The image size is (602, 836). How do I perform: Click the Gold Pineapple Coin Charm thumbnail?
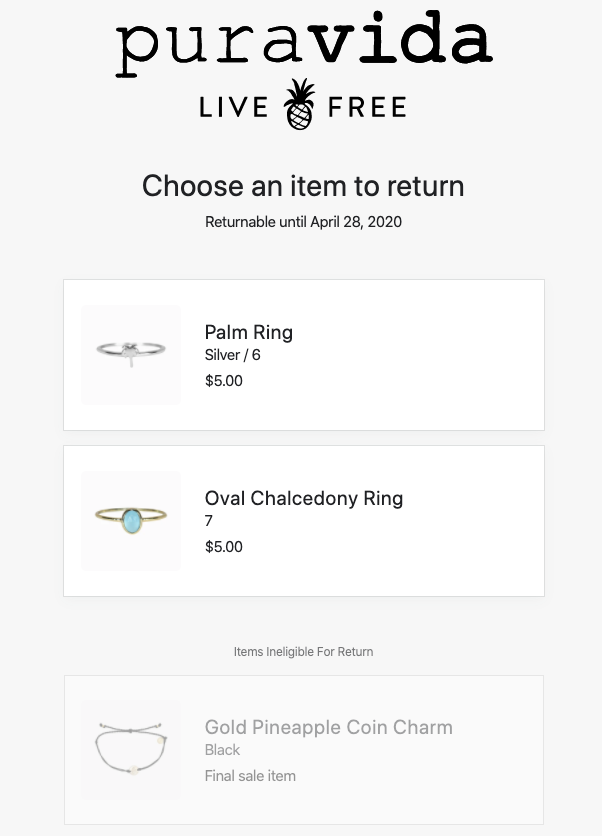pos(131,750)
